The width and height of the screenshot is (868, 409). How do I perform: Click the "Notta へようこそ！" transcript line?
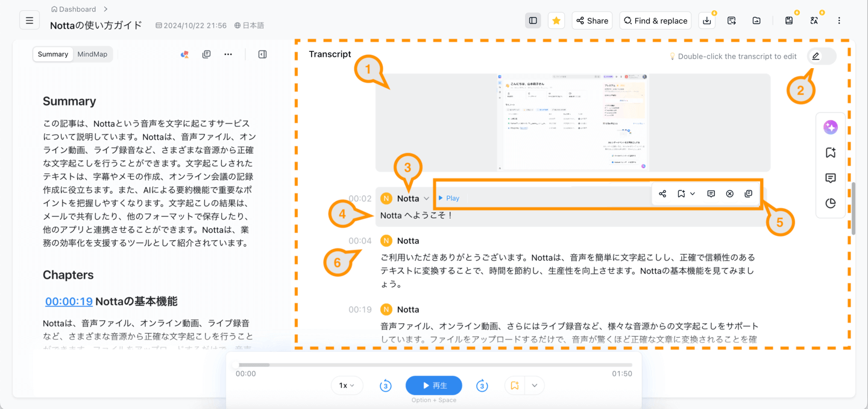coord(417,215)
